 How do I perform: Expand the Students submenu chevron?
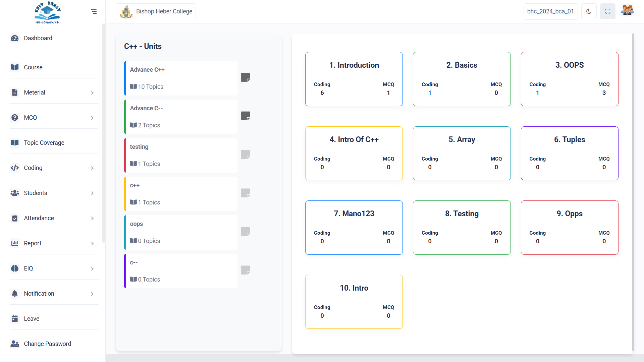(92, 193)
